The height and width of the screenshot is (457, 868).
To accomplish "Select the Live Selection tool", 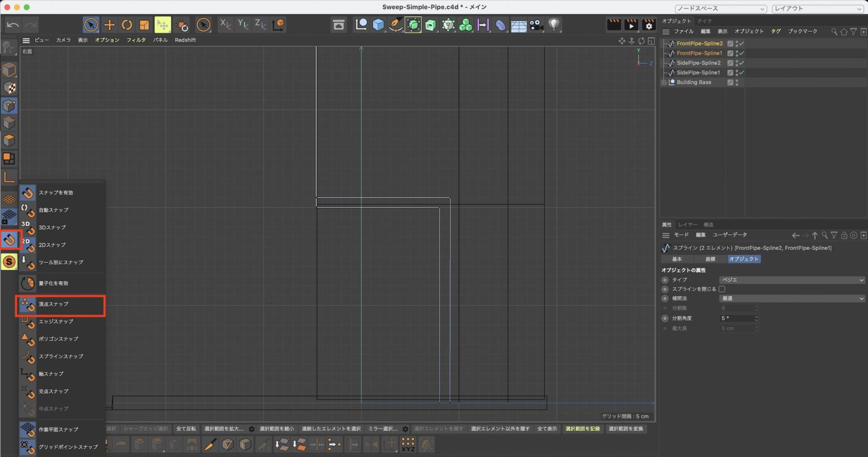I will coord(90,24).
